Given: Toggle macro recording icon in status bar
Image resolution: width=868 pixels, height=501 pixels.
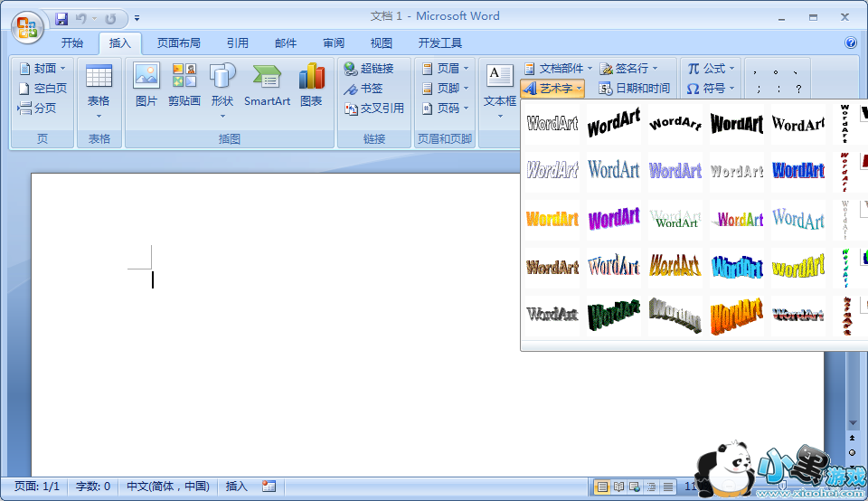Looking at the screenshot, I should click(x=269, y=487).
